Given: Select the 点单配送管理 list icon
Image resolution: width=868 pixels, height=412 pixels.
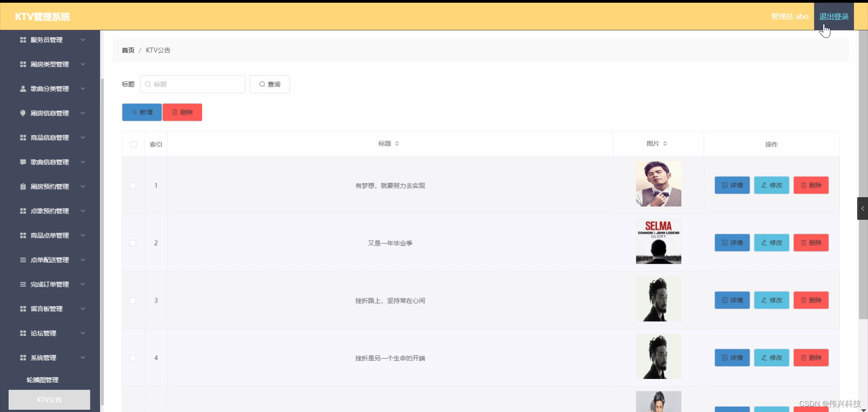Looking at the screenshot, I should 23,260.
